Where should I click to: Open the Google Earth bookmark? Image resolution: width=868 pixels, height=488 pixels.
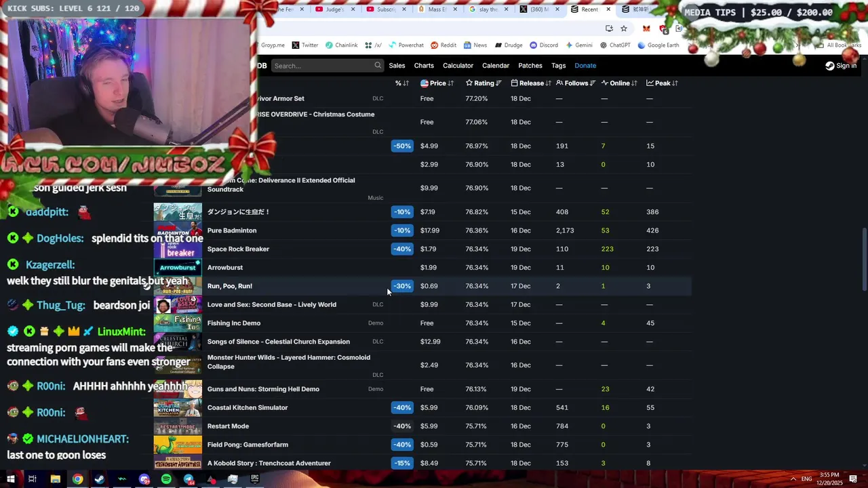[658, 45]
